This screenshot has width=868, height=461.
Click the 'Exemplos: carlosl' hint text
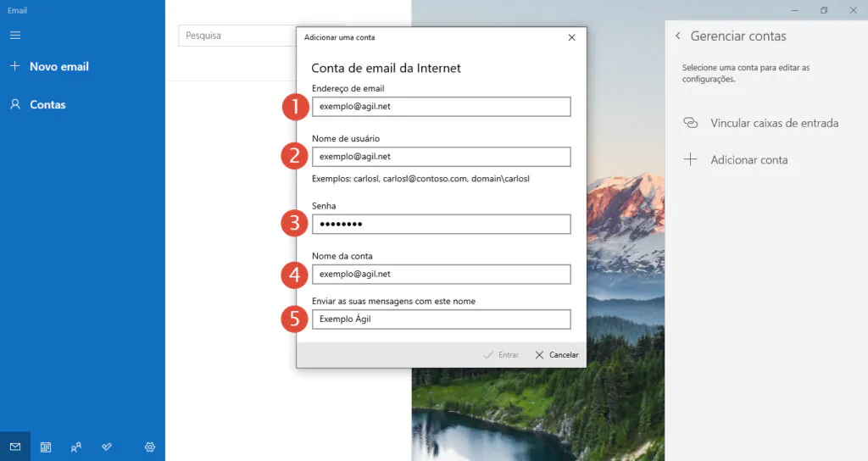tap(420, 179)
